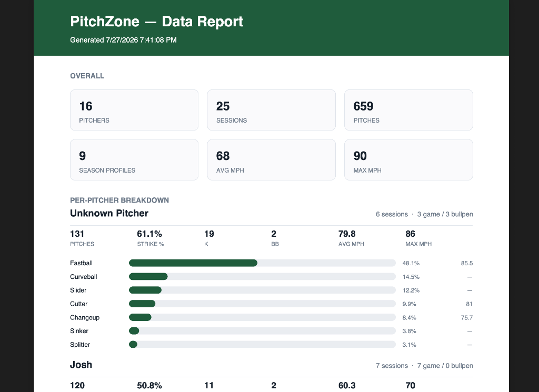
Task: Click the 68 Avg MPH card
Action: pyautogui.click(x=271, y=160)
